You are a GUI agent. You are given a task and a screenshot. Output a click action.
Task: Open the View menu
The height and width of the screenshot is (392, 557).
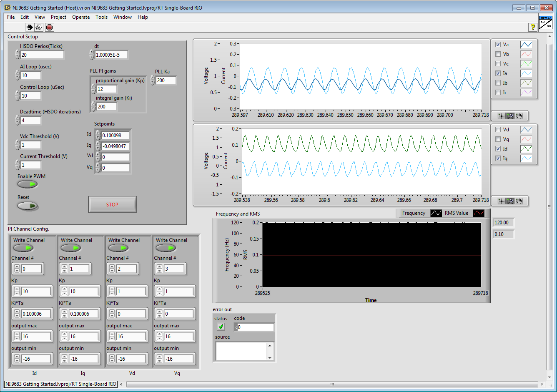point(40,17)
